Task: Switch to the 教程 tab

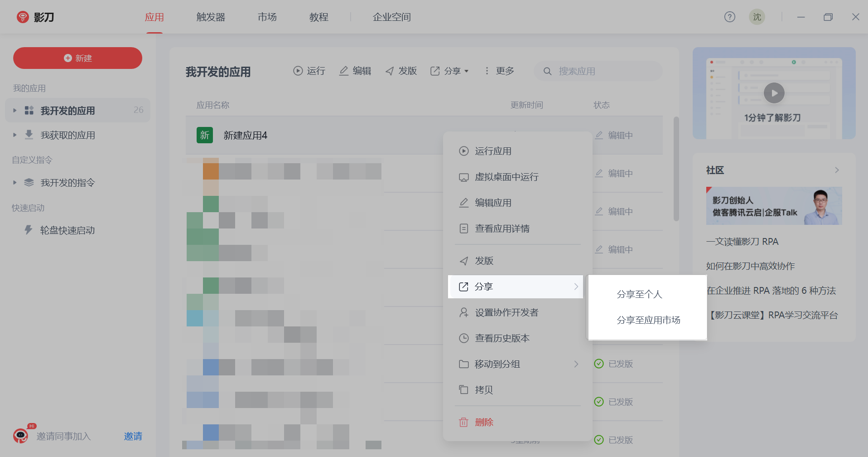Action: tap(319, 17)
